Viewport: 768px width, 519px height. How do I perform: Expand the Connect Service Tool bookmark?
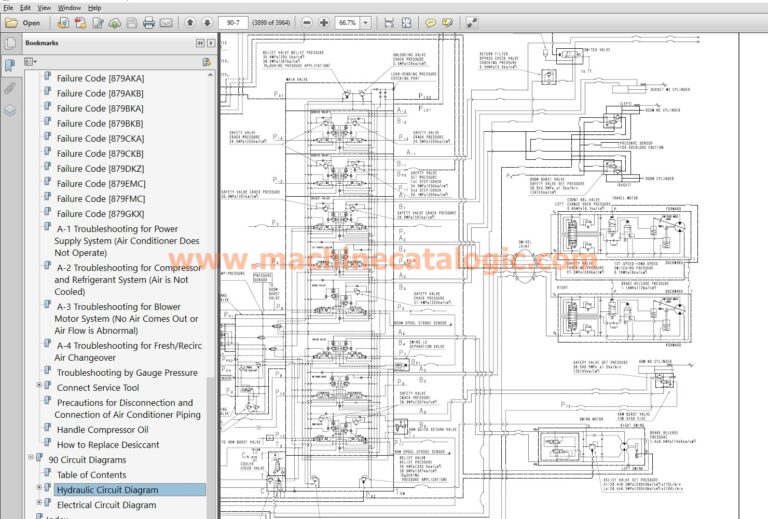pos(39,385)
